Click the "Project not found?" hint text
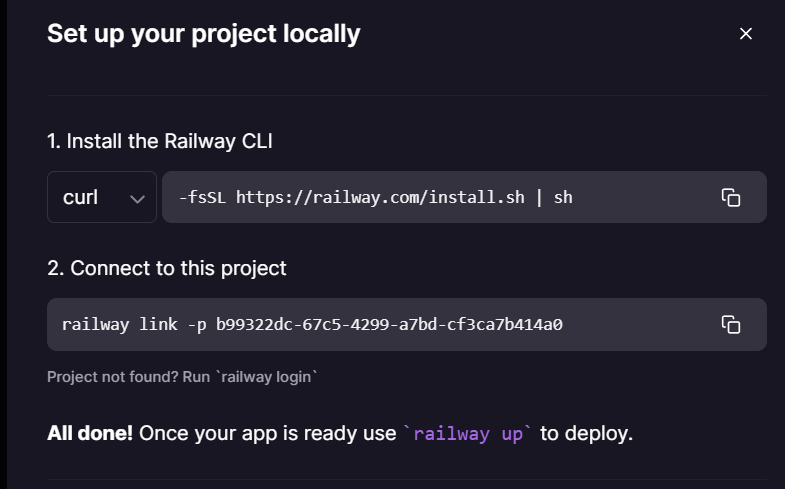 click(x=103, y=377)
